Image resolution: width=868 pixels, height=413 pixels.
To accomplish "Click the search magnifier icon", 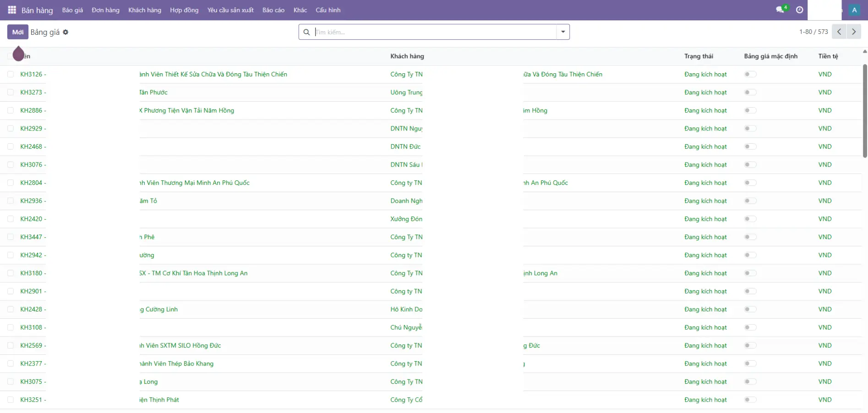I will coord(306,32).
